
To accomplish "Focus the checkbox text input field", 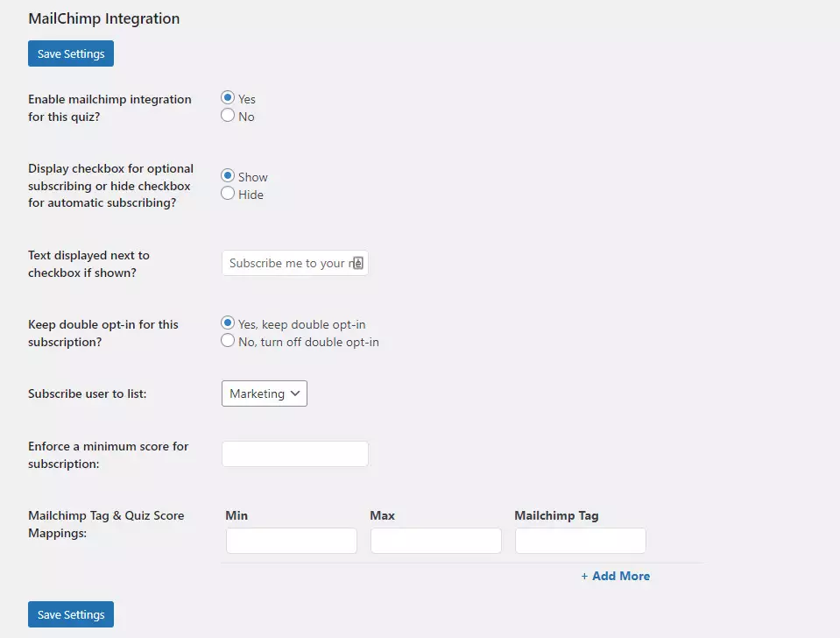I will pyautogui.click(x=294, y=263).
